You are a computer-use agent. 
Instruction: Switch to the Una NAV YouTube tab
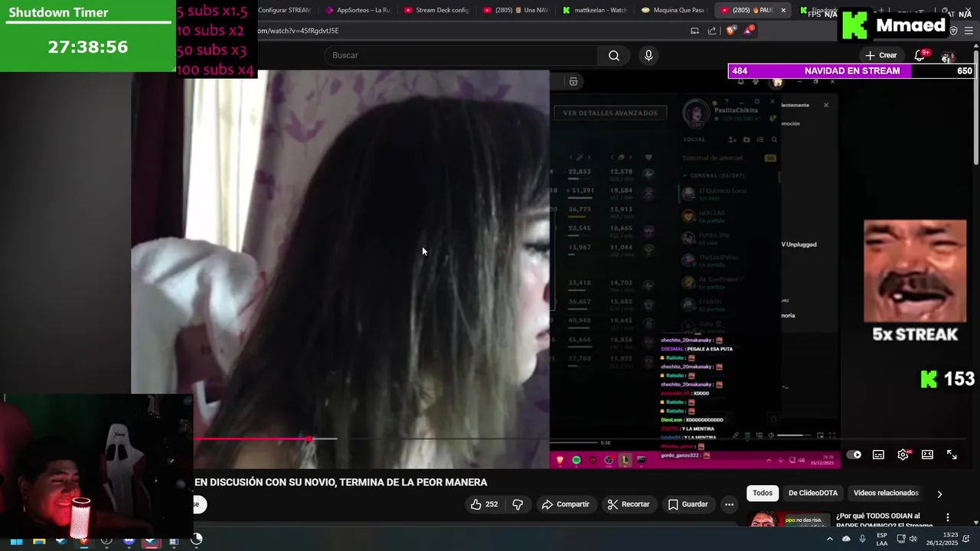tap(516, 10)
